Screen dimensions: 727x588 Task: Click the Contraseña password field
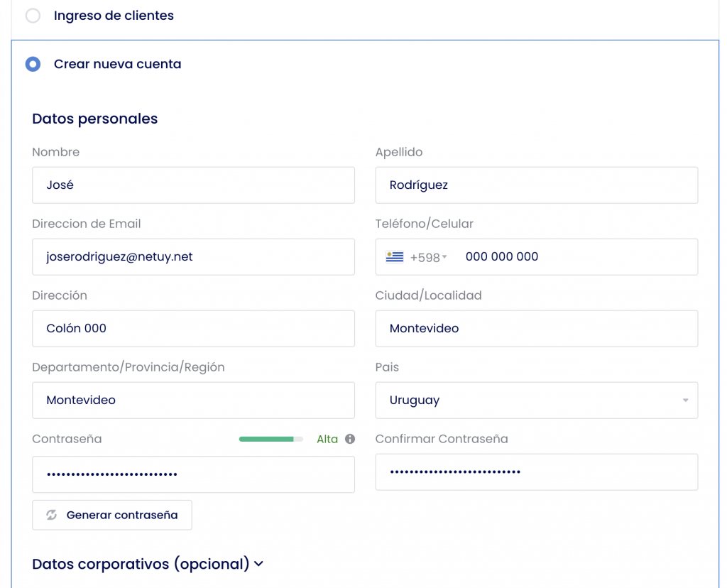coord(193,474)
